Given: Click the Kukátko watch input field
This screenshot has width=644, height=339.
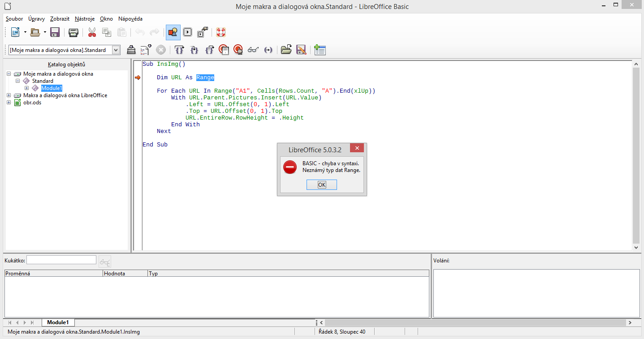Looking at the screenshot, I should pyautogui.click(x=61, y=260).
